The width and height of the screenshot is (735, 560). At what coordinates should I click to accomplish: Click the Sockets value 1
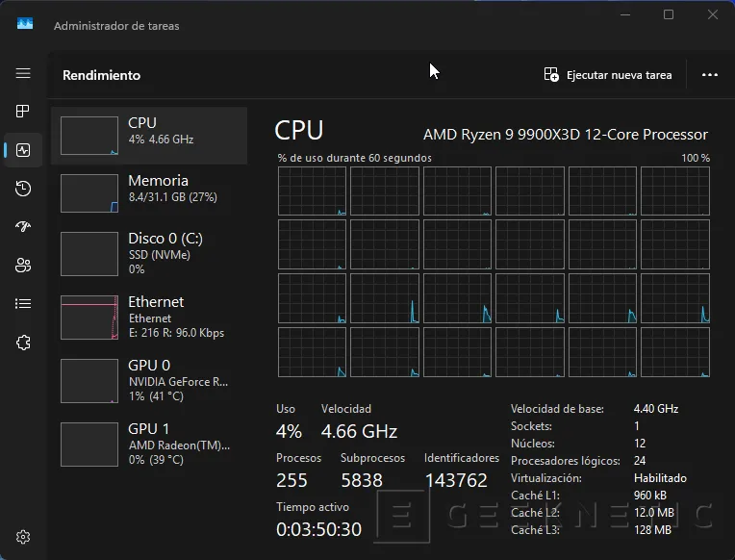click(x=637, y=426)
